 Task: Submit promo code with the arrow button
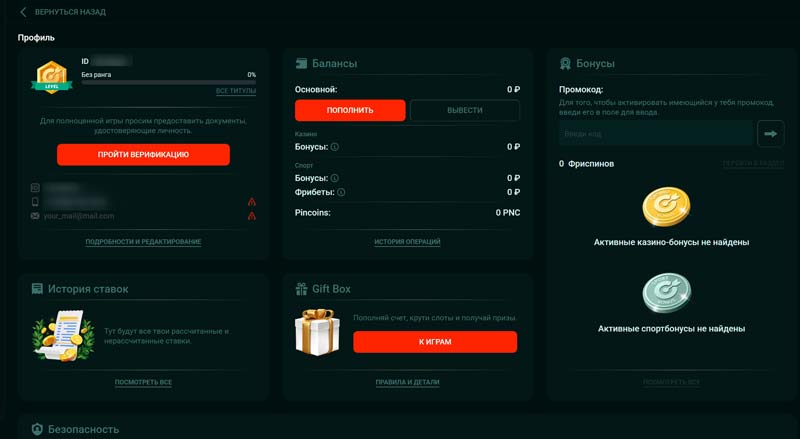point(771,132)
